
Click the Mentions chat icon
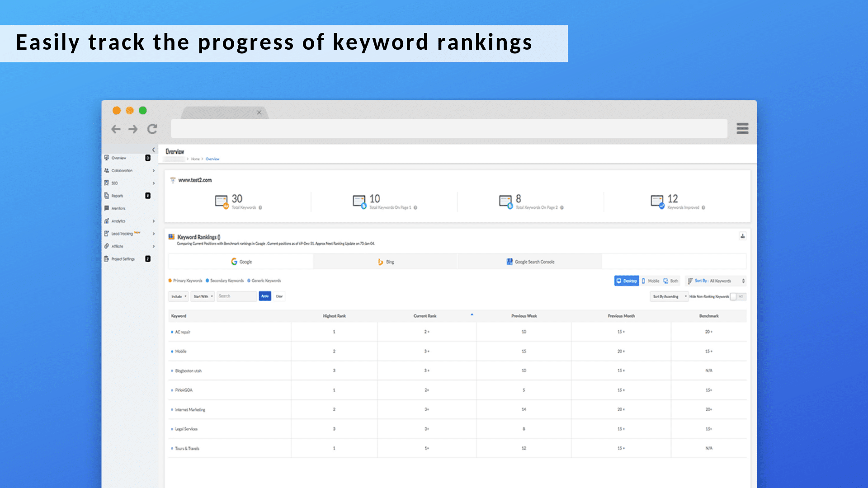[107, 208]
